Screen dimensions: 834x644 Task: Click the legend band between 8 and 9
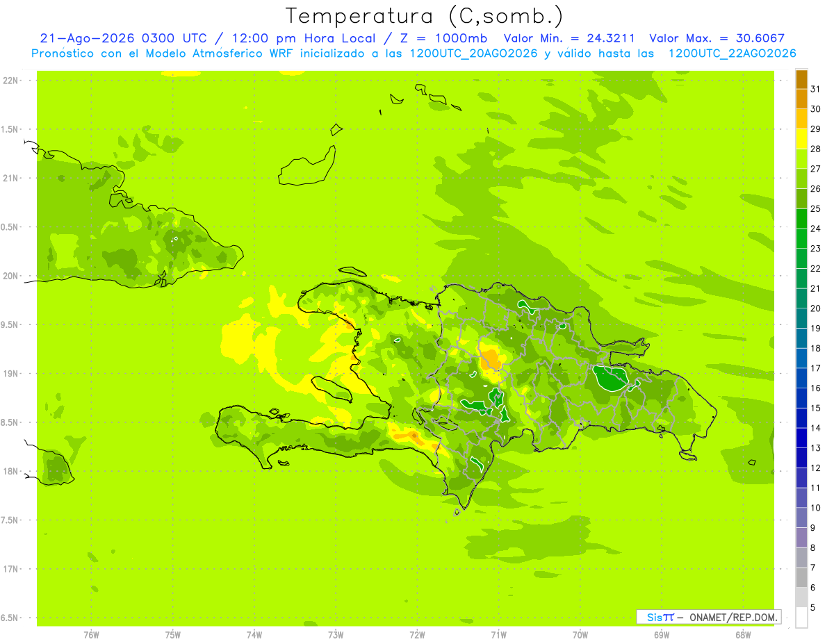[x=801, y=538]
